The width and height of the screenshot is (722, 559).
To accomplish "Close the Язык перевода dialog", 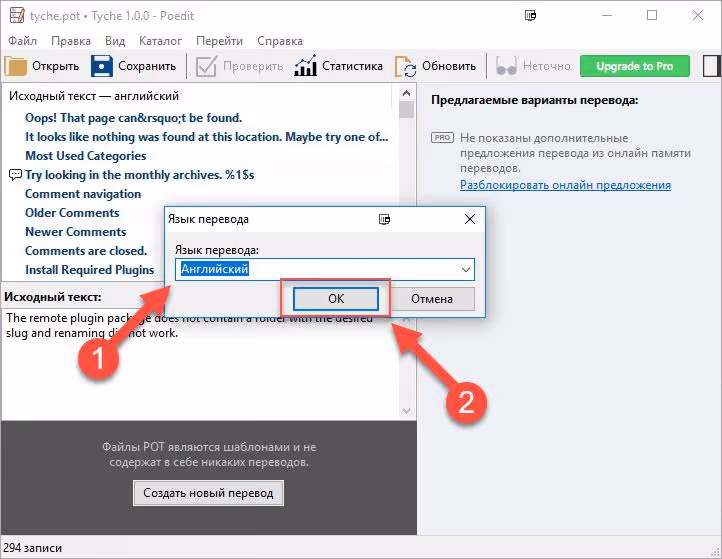I will pos(470,219).
